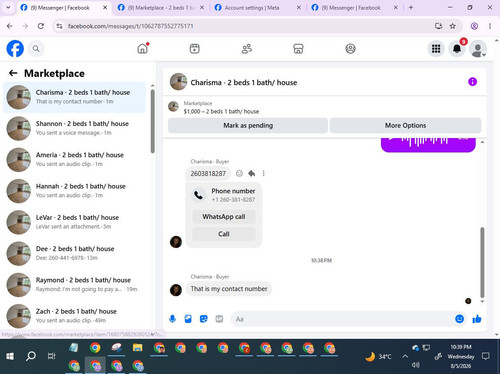Reply to the 2603818287 message
Screen dimensions: 500x374
252,173
